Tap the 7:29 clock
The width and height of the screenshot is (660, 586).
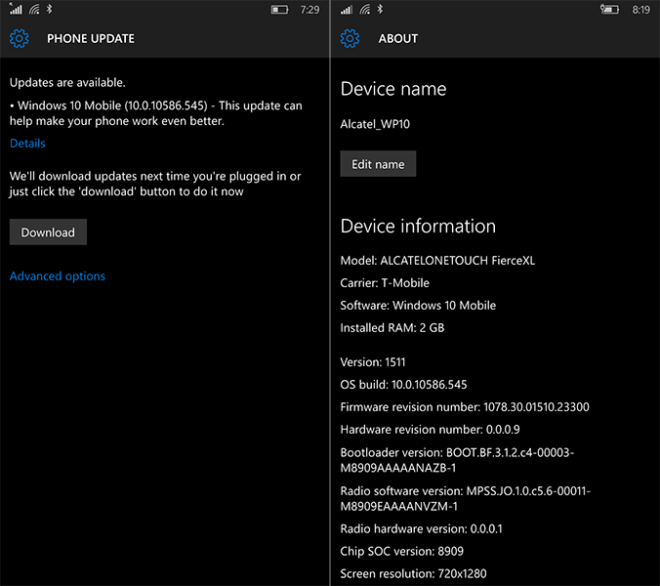tap(310, 10)
